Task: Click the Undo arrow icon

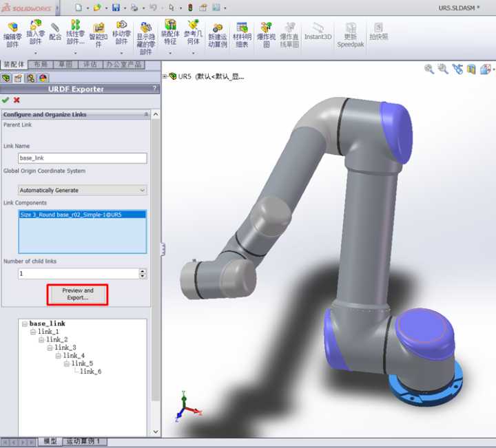Action: 153,8
